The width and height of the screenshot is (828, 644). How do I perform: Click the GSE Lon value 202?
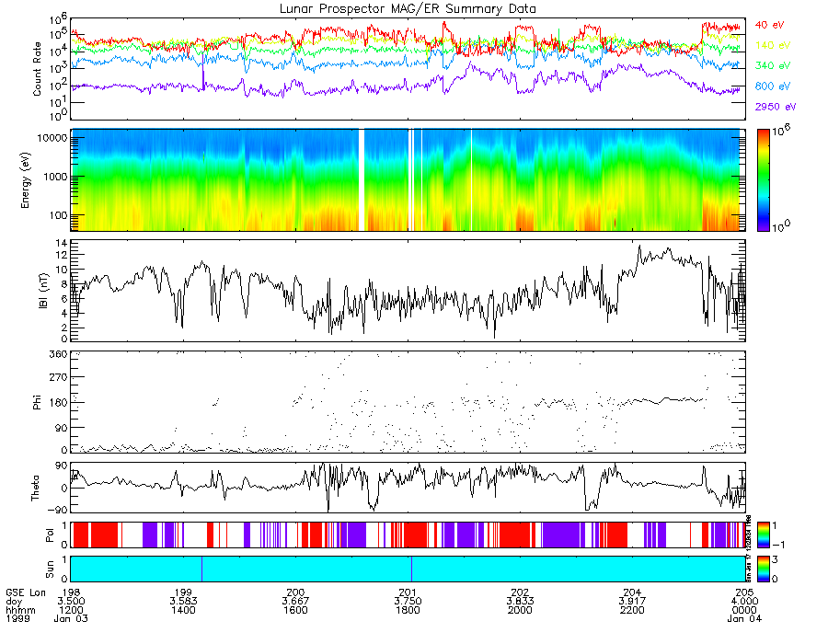tap(520, 592)
